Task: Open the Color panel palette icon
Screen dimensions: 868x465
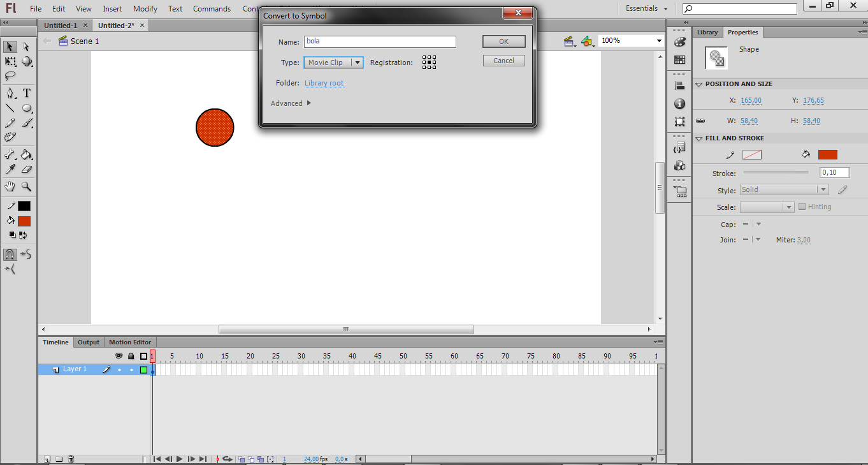Action: pyautogui.click(x=679, y=42)
